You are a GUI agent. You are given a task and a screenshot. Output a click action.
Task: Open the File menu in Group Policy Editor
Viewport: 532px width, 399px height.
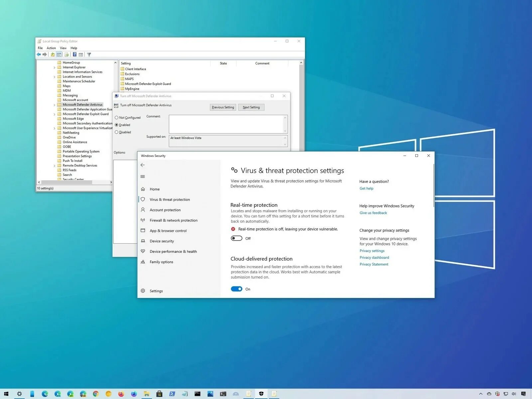coord(40,48)
